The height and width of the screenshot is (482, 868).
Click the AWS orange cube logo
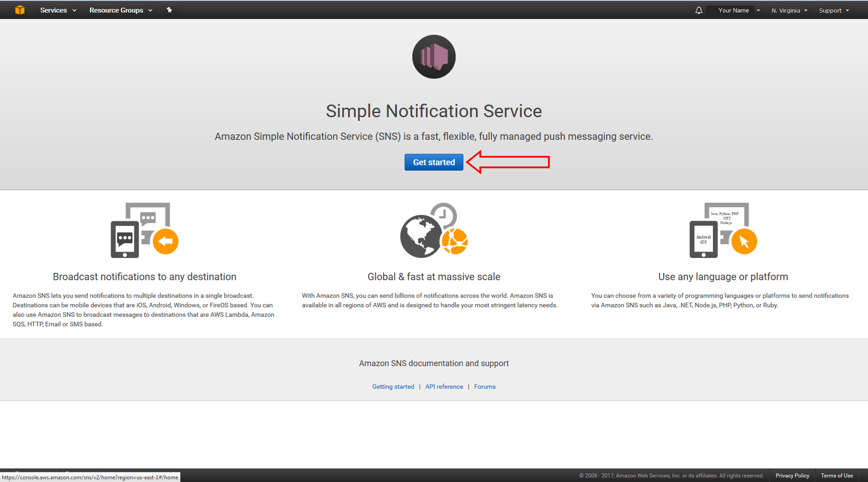pyautogui.click(x=20, y=10)
